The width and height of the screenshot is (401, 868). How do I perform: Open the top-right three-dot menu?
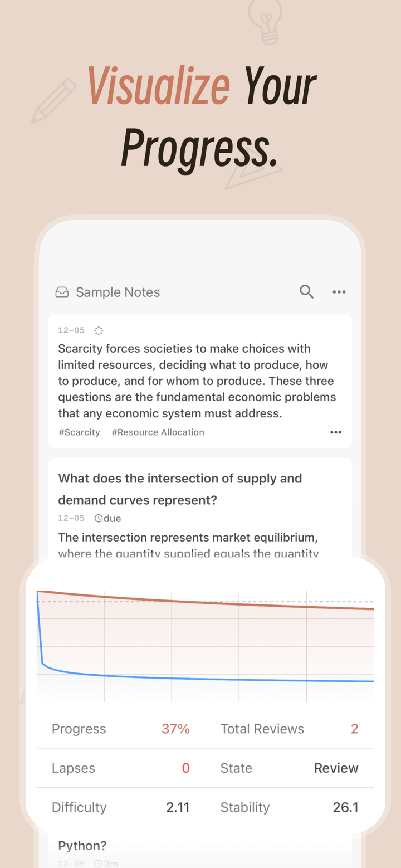click(x=339, y=291)
